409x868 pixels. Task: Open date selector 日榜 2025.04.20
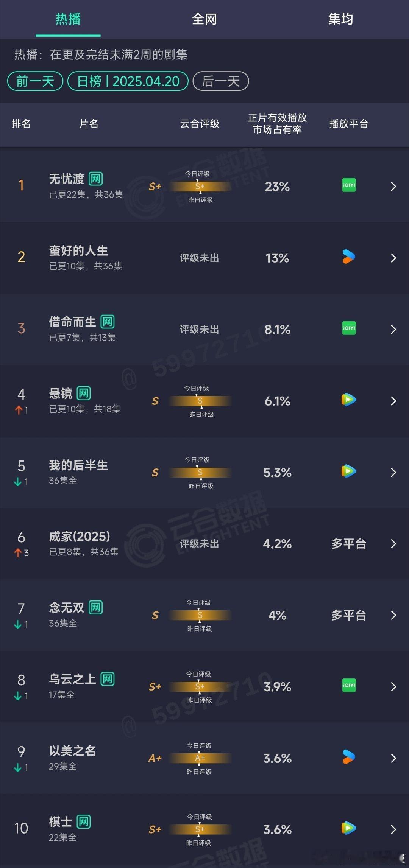[x=128, y=81]
